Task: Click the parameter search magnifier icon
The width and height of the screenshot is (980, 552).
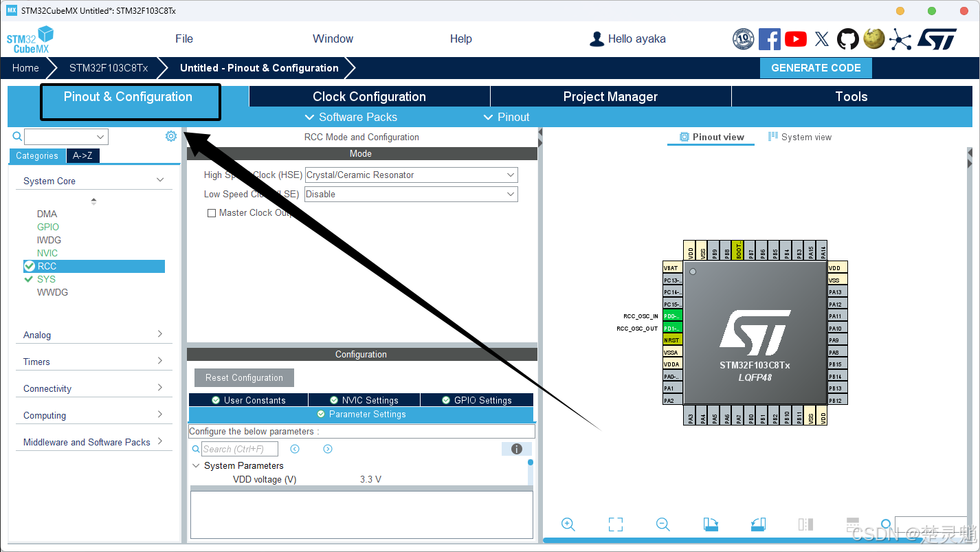Action: click(196, 449)
